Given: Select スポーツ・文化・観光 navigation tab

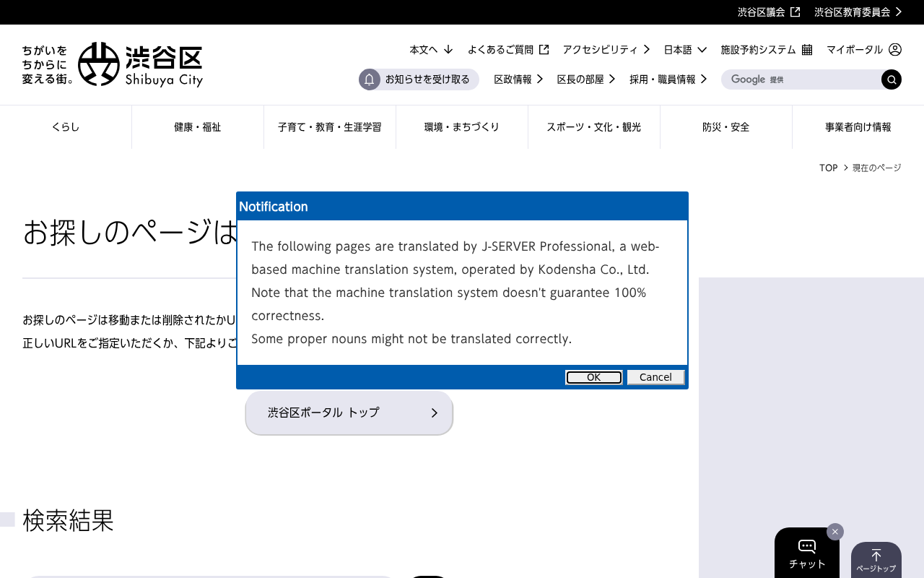Looking at the screenshot, I should 594,127.
